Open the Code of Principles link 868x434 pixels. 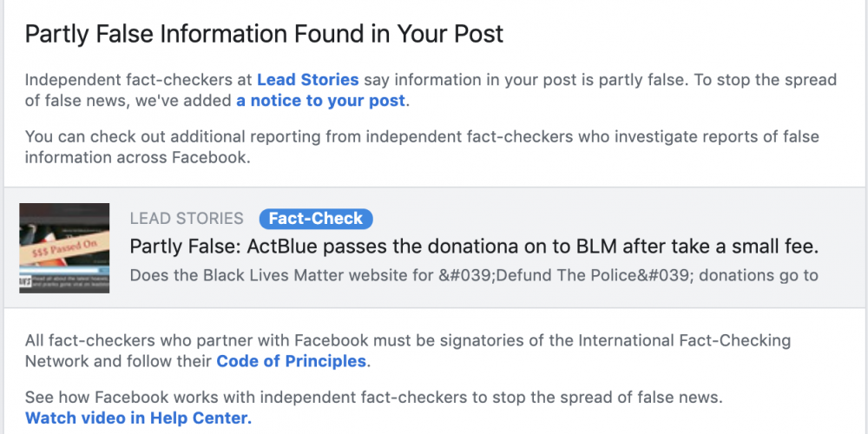tap(293, 361)
